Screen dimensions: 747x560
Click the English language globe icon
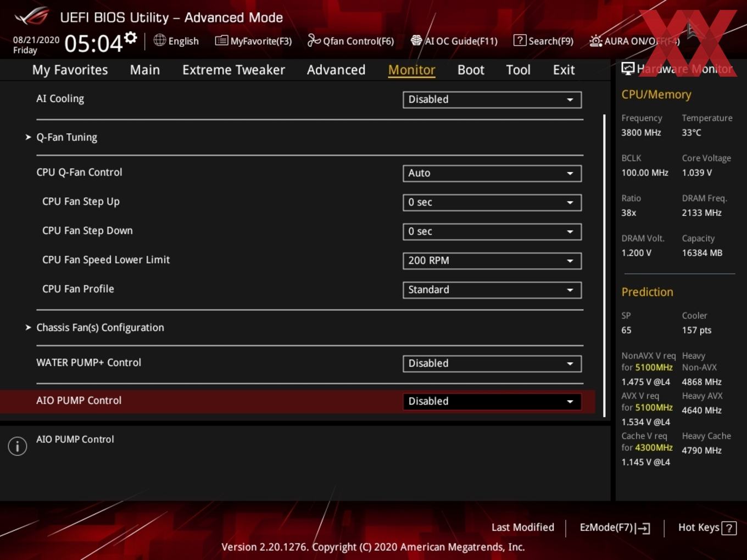pos(159,40)
